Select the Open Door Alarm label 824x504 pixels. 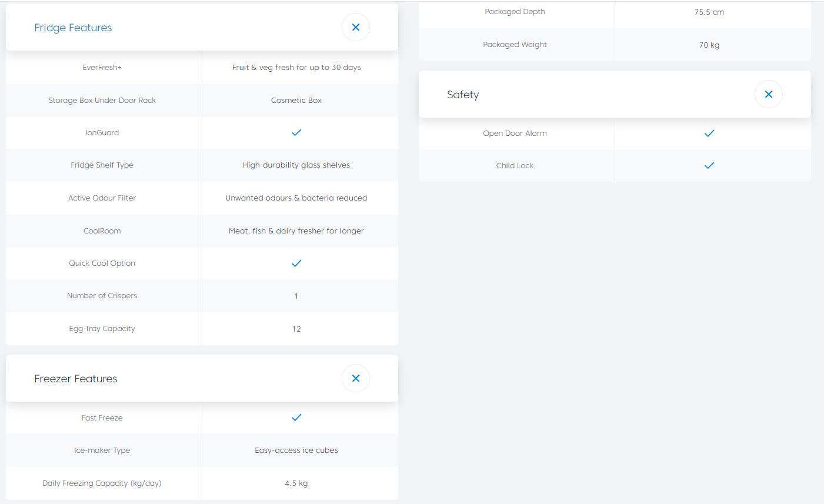click(x=515, y=133)
